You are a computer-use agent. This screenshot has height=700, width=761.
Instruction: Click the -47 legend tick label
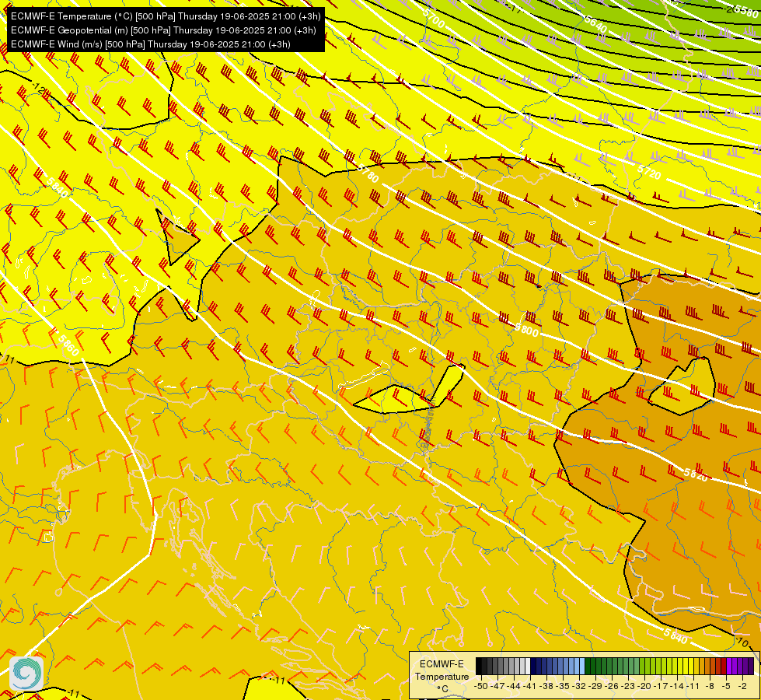[x=497, y=686]
